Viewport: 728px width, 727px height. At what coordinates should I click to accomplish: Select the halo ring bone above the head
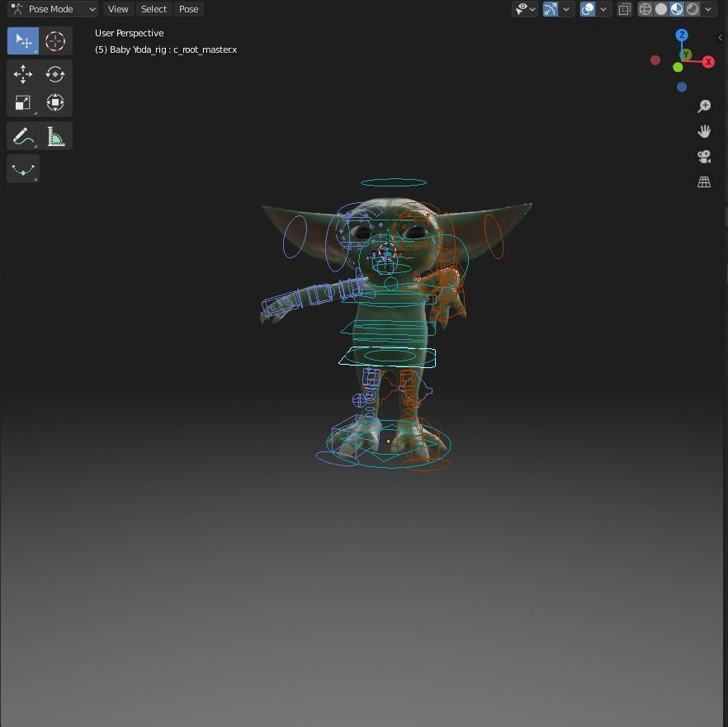(394, 182)
